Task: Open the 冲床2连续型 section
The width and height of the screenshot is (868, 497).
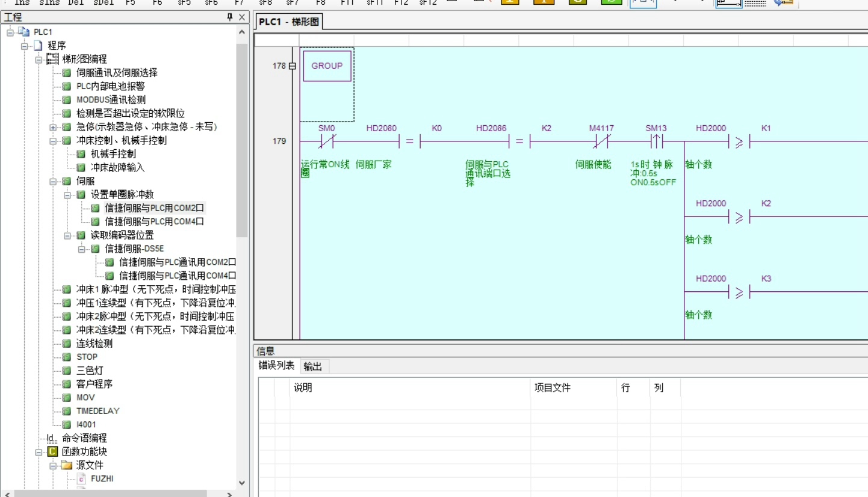Action: [155, 330]
